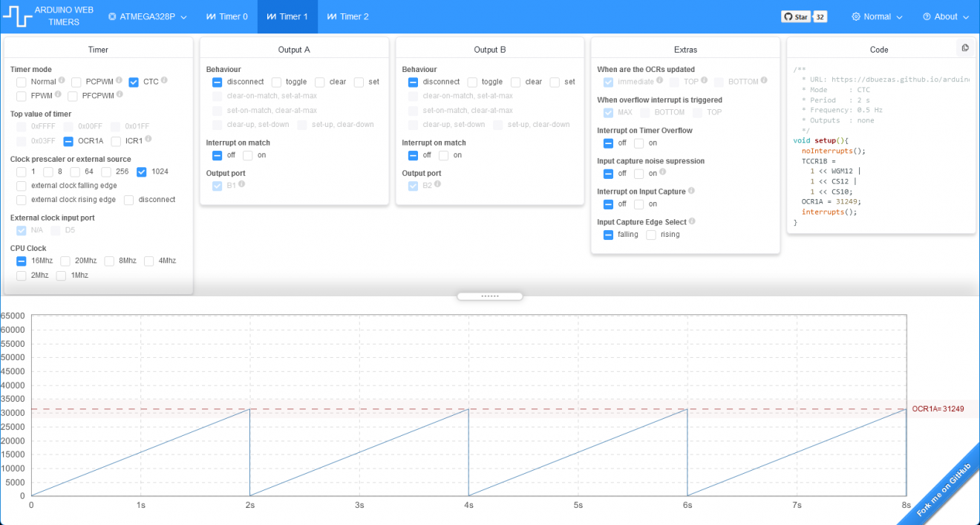Expand the Normal settings dropdown
Viewport: 980px width, 525px height.
pos(877,16)
